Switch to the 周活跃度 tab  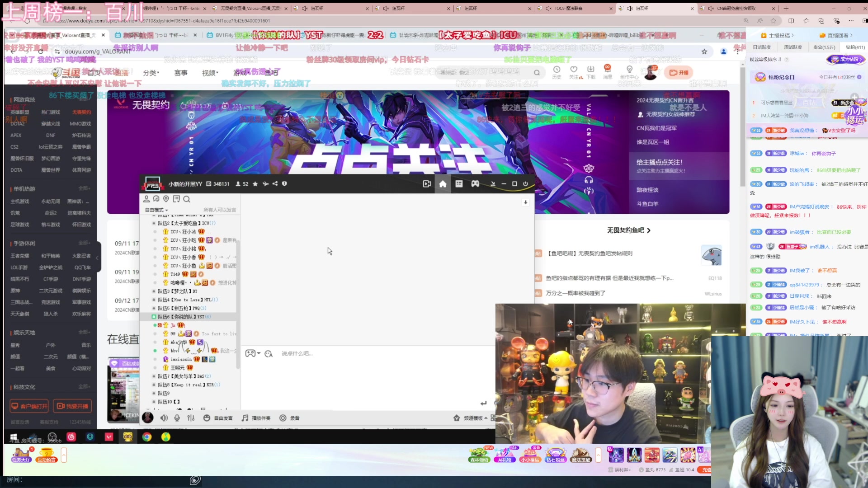793,47
